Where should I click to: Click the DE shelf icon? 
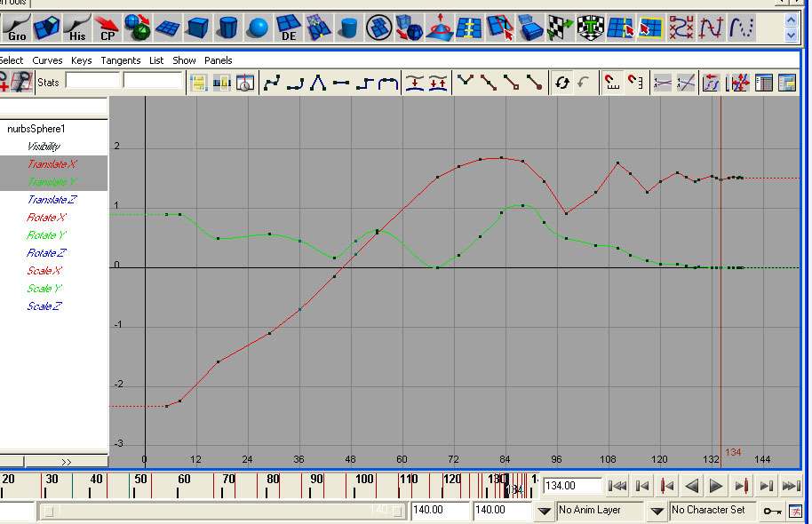coord(288,28)
